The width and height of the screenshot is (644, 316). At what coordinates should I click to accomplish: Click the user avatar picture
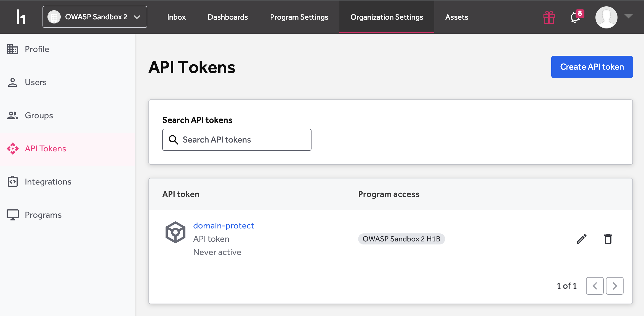(x=606, y=17)
